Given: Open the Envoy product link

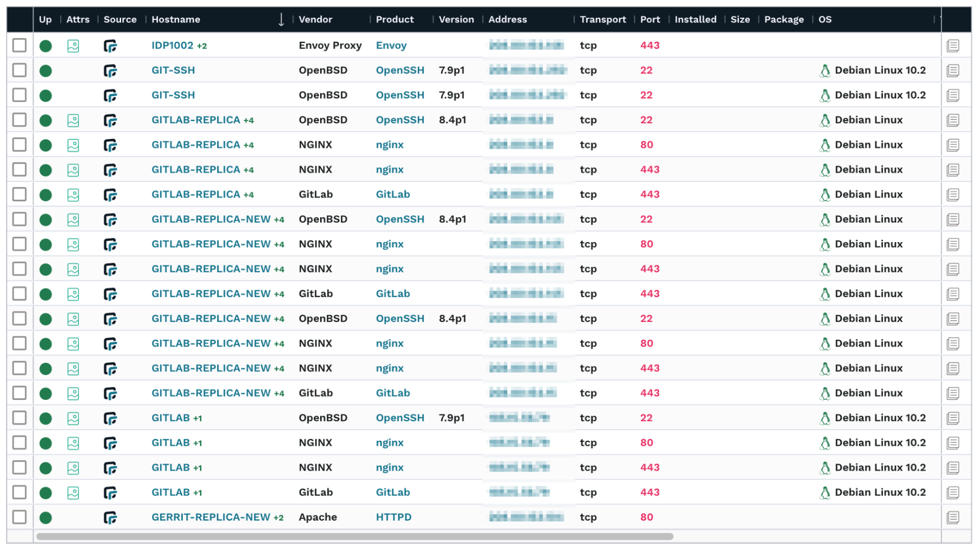Looking at the screenshot, I should pyautogui.click(x=391, y=45).
